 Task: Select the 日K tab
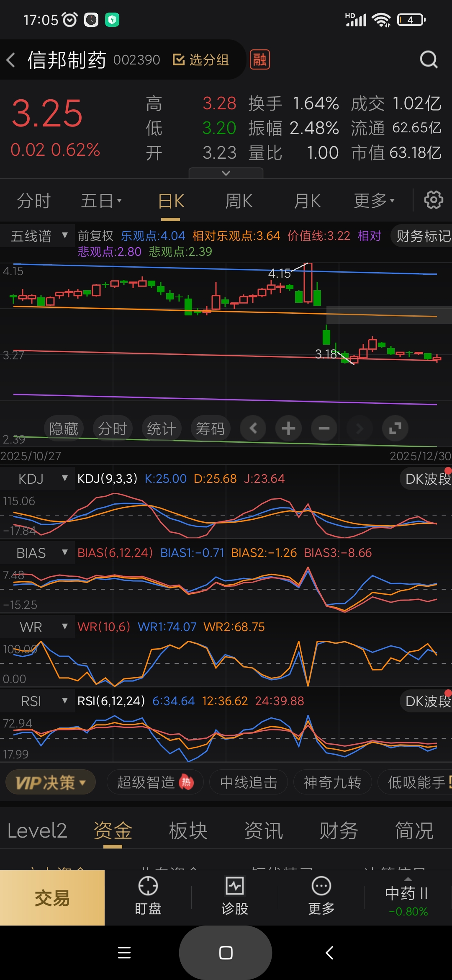(171, 201)
